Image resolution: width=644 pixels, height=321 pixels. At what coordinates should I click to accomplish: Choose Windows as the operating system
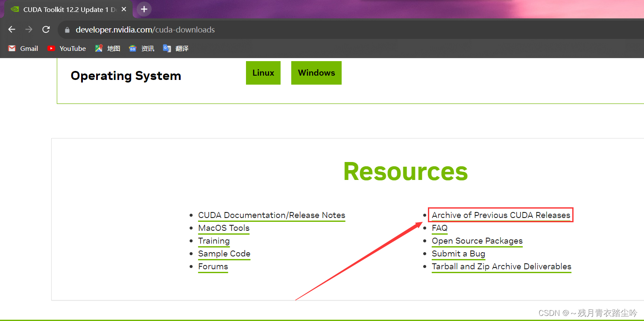click(316, 73)
